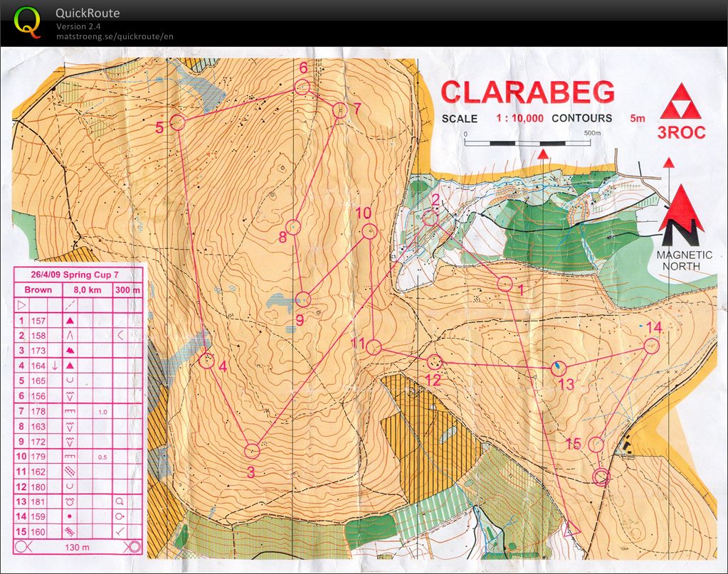Click the 0.5 dimension in description row 10
728x574 pixels.
coord(102,457)
